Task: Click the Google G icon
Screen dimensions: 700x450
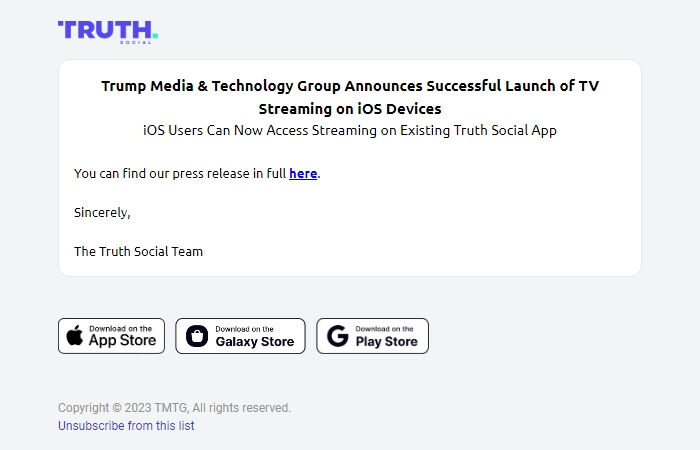Action: [338, 336]
